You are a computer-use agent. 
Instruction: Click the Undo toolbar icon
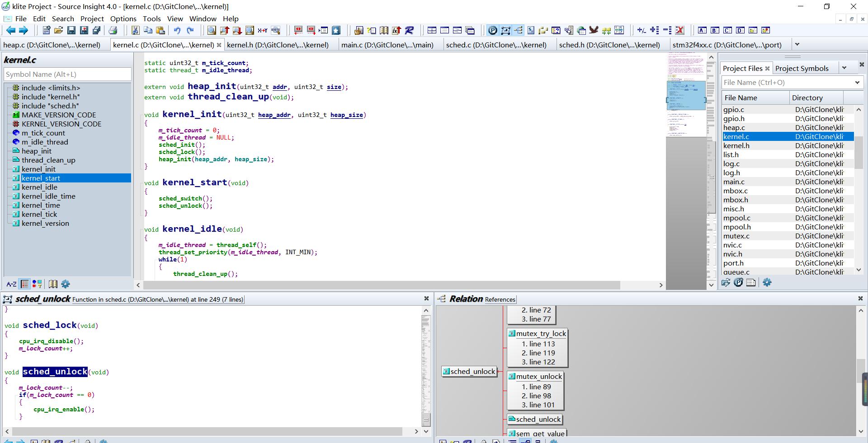point(177,30)
